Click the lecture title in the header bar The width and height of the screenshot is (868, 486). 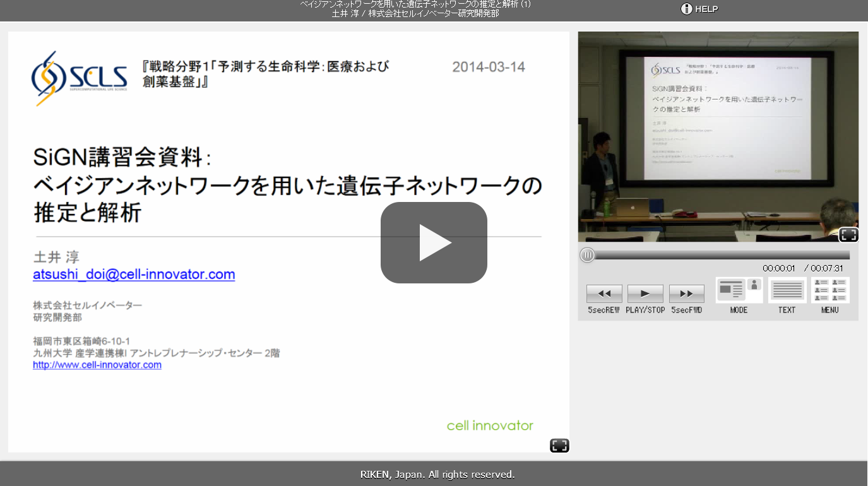pyautogui.click(x=415, y=4)
